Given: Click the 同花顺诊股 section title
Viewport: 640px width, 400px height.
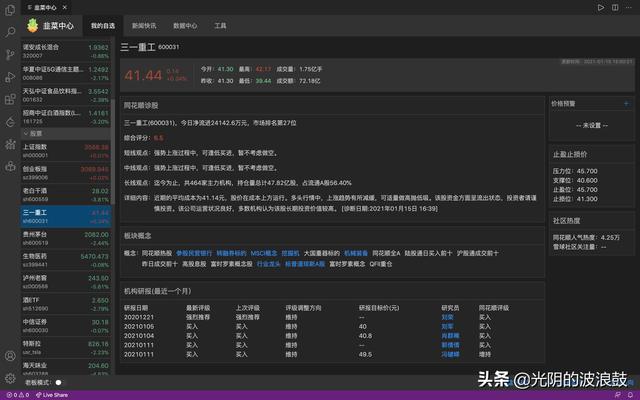Looking at the screenshot, I should 141,105.
